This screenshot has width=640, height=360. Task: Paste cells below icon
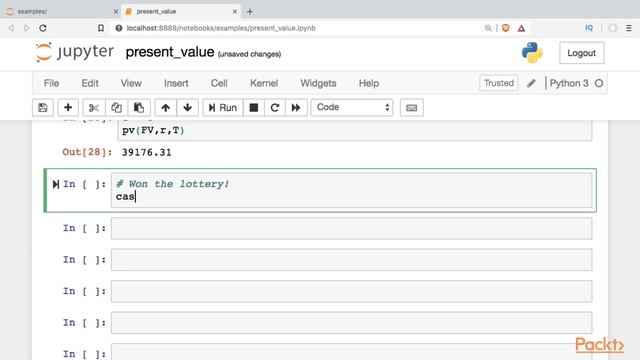[139, 108]
